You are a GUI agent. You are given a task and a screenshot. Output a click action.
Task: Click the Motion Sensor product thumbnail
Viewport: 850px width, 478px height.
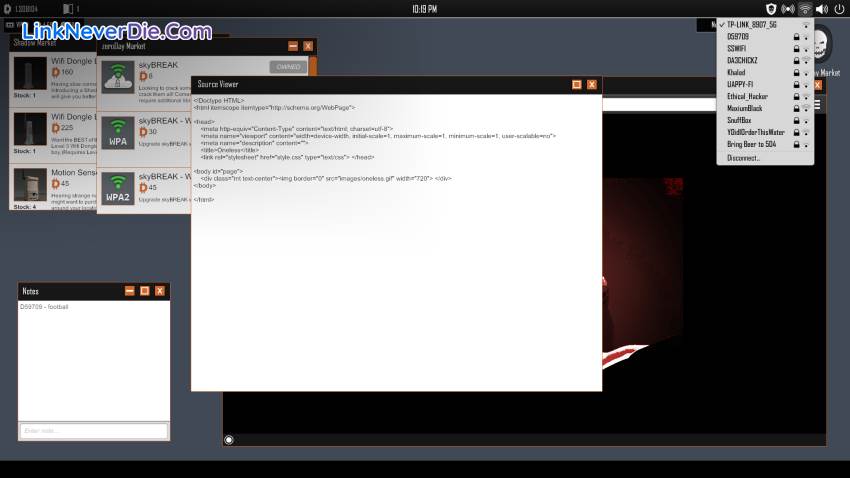pos(29,188)
